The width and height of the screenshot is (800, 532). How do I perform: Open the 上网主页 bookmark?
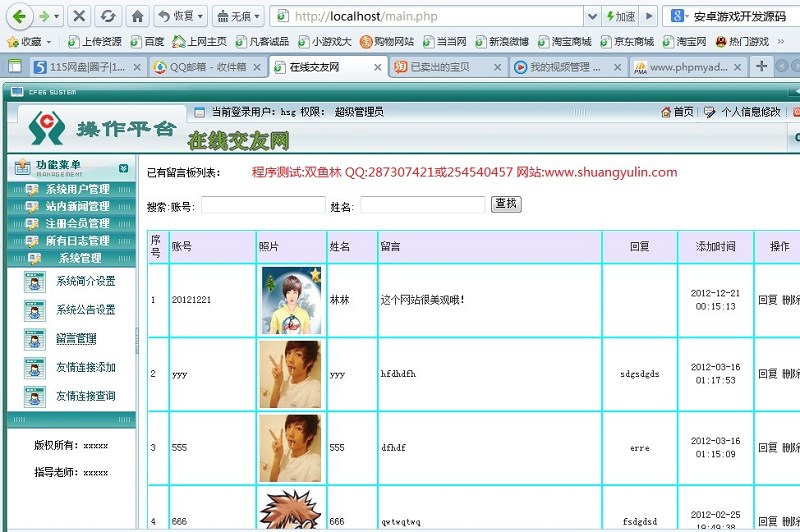coord(199,42)
